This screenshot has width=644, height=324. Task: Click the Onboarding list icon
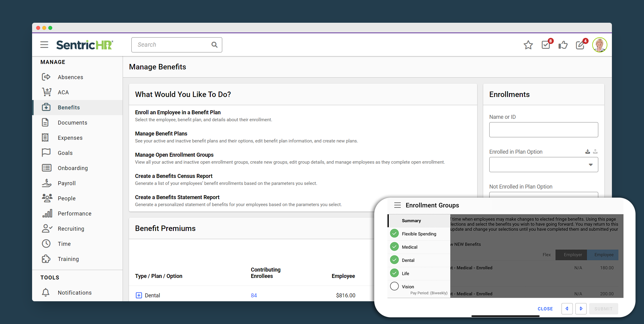(46, 168)
